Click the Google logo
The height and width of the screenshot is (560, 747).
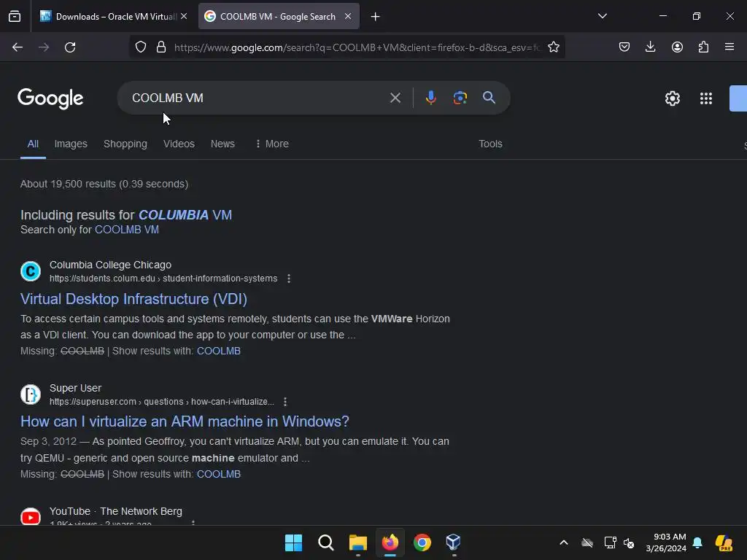tap(50, 98)
